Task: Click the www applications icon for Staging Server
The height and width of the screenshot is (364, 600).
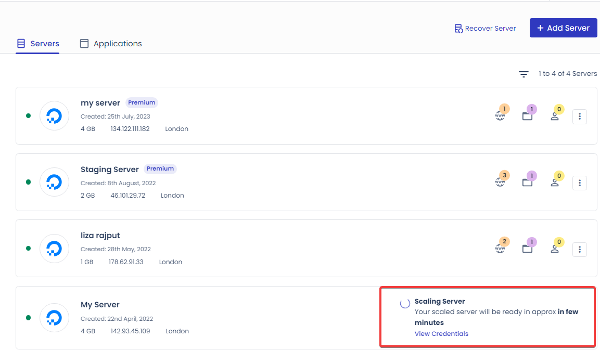Action: (500, 183)
